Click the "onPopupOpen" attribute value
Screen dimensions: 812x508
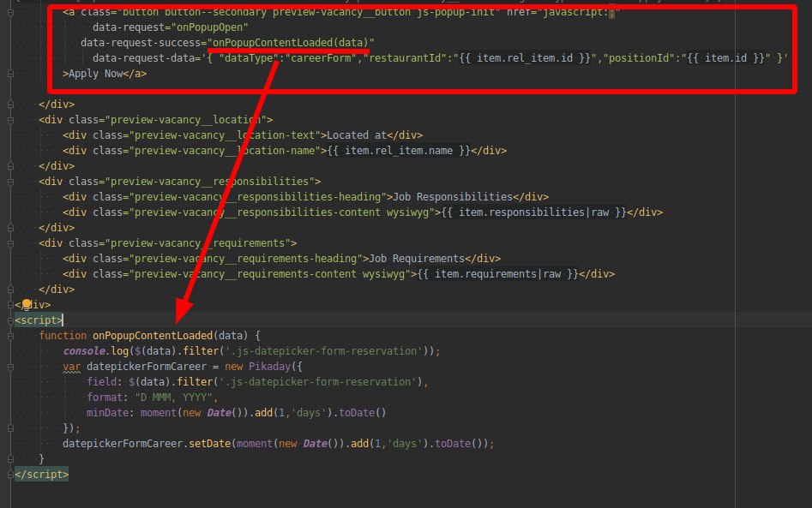(210, 27)
